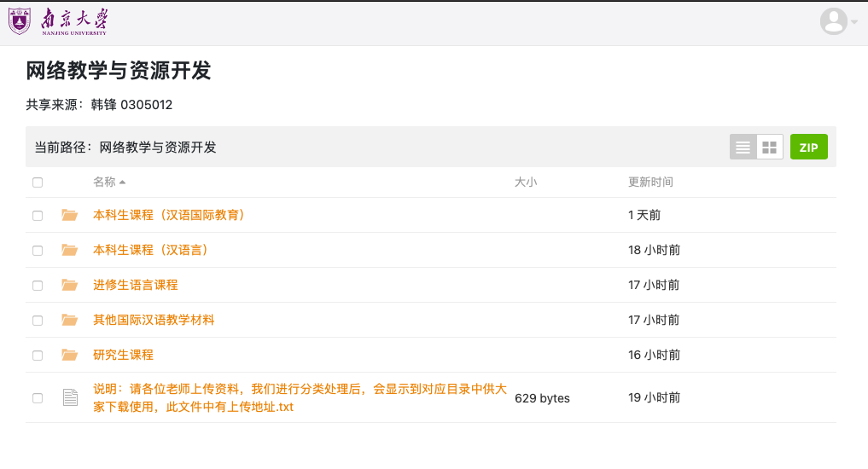Tick the select-all checkbox in header
Image resolution: width=868 pixels, height=469 pixels.
[38, 182]
